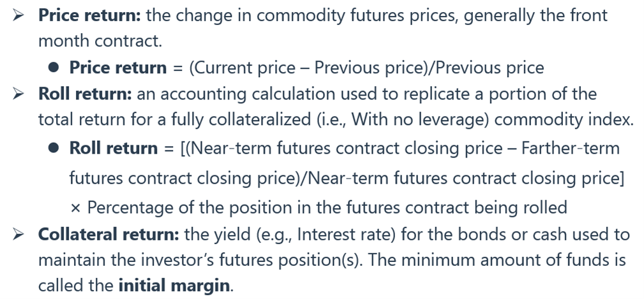Click the bold 'Roll return' in formula line
The height and width of the screenshot is (299, 644).
tap(114, 148)
